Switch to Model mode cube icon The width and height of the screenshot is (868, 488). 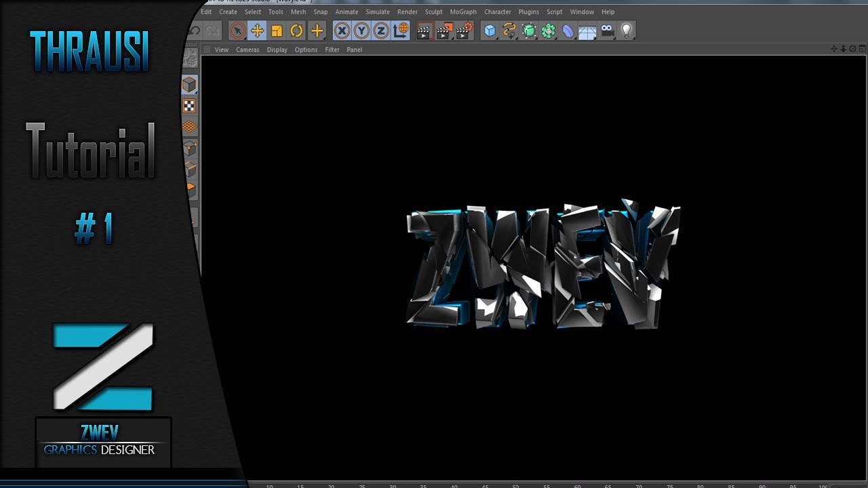[189, 85]
